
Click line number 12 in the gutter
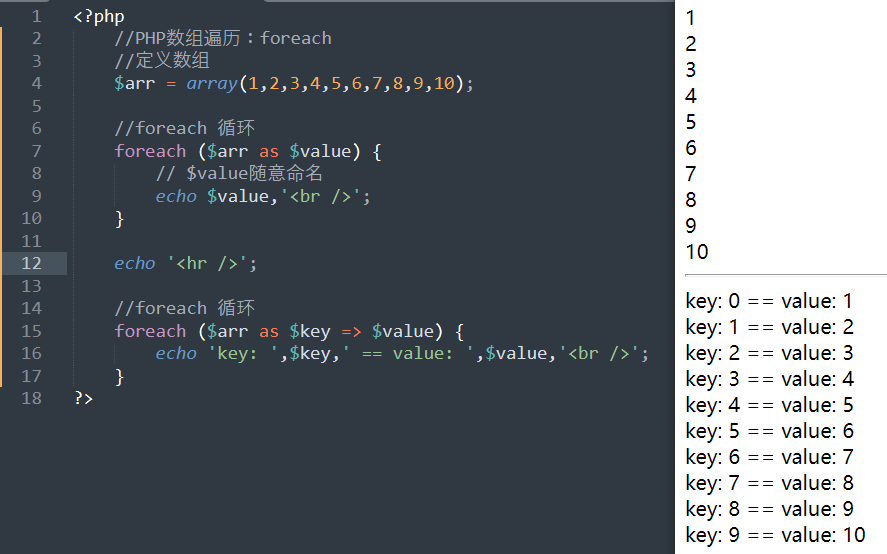(x=31, y=263)
